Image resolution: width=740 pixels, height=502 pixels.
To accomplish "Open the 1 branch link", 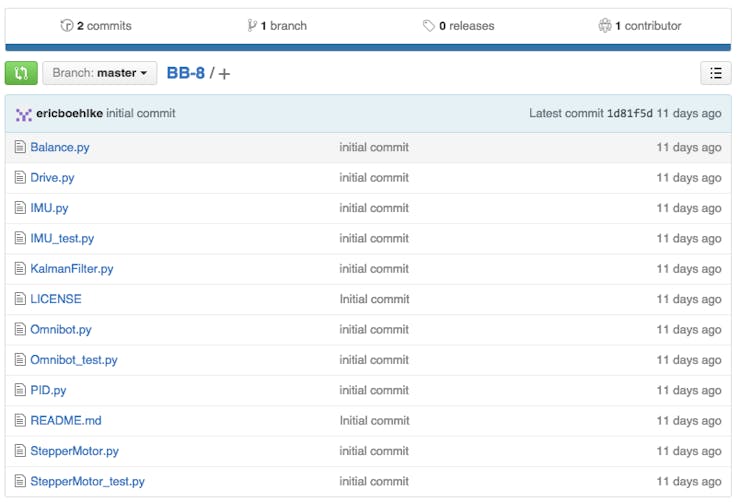I will coord(277,25).
